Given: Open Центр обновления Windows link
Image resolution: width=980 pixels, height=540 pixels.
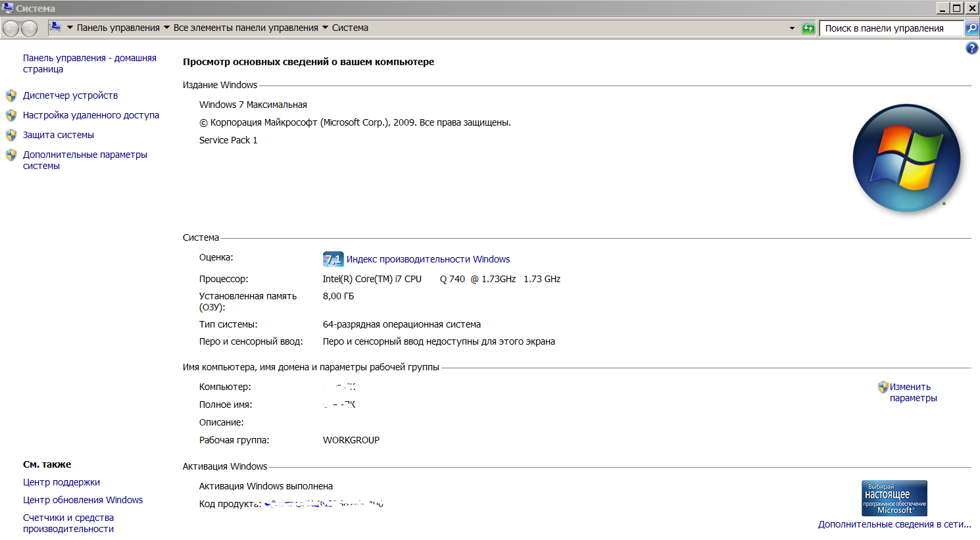Looking at the screenshot, I should [x=83, y=500].
